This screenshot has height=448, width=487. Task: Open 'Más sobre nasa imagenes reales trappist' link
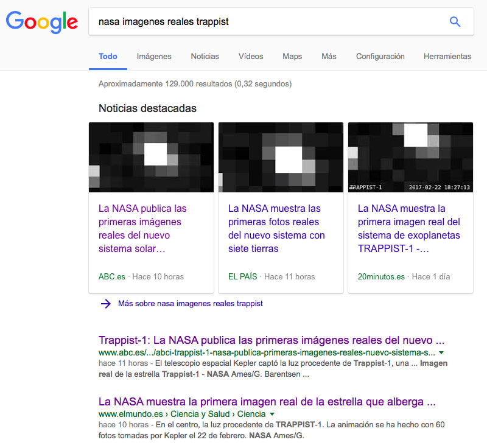pyautogui.click(x=191, y=304)
